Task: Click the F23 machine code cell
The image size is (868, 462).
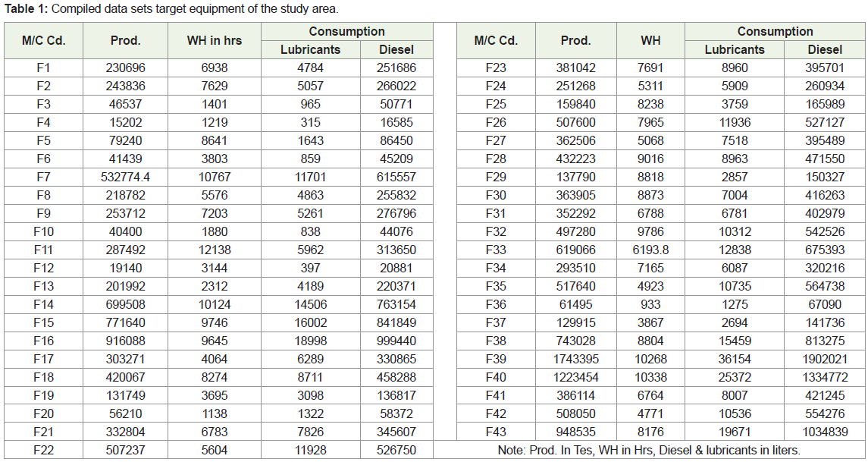Action: 496,68
